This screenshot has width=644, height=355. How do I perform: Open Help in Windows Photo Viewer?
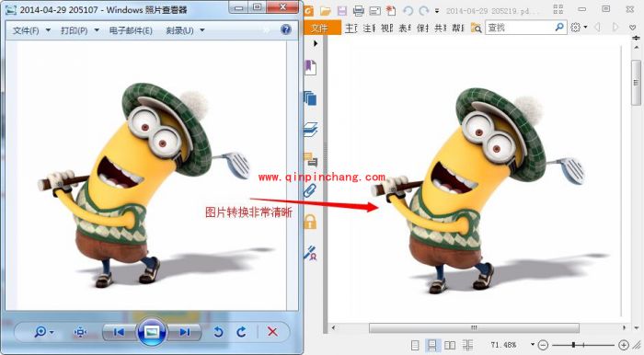pyautogui.click(x=286, y=29)
